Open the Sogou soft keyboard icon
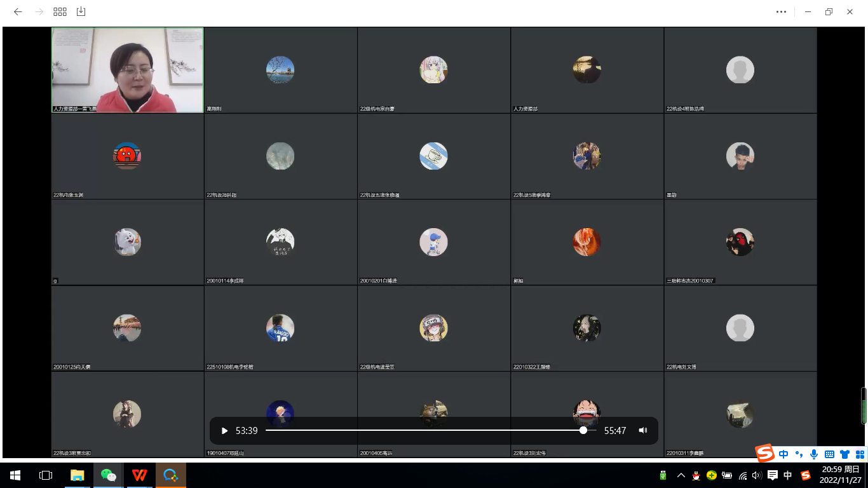The image size is (868, 488). [829, 454]
